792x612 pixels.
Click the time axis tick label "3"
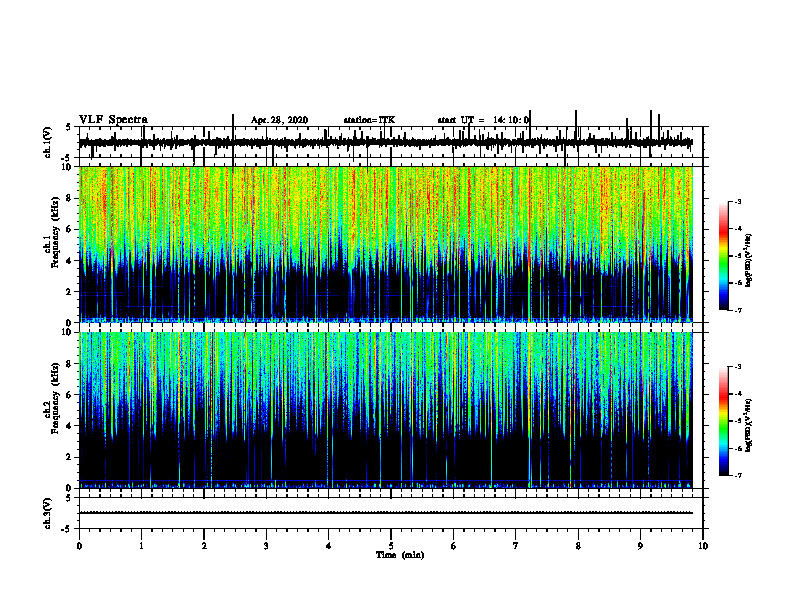[x=266, y=546]
